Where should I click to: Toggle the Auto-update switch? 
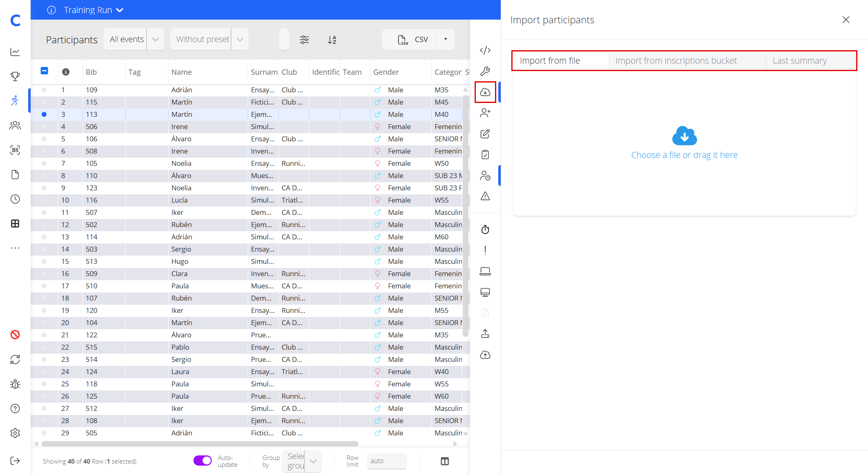point(202,461)
